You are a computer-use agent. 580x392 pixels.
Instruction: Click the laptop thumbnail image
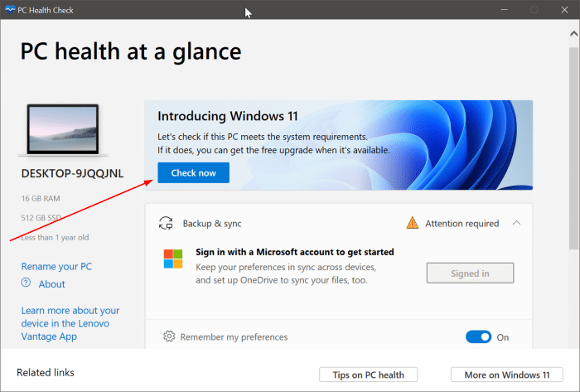(63, 129)
